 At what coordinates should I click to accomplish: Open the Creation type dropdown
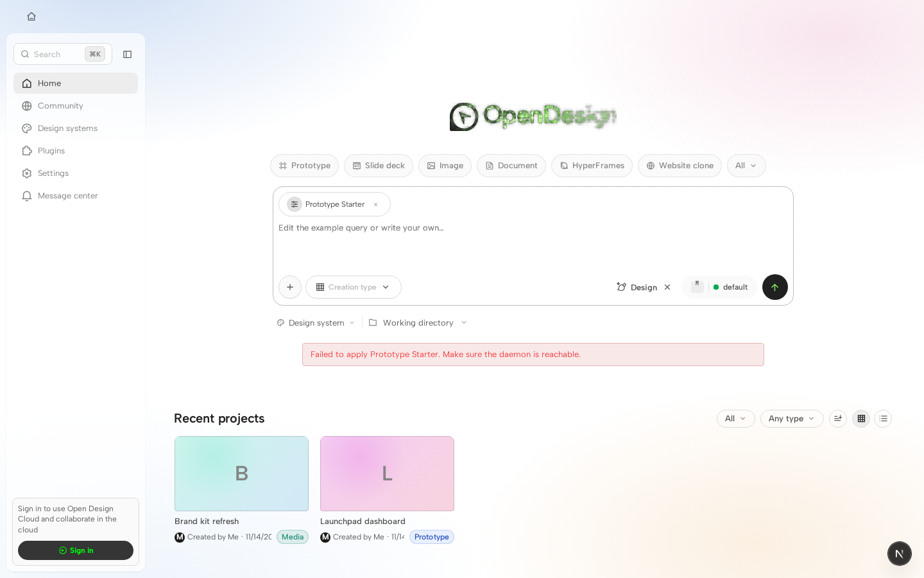point(354,287)
